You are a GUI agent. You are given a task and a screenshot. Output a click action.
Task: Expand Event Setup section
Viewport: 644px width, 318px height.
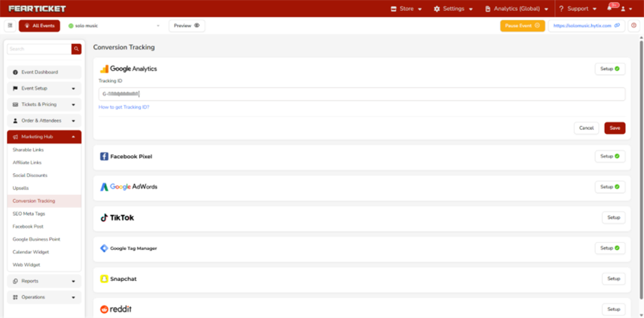click(45, 89)
